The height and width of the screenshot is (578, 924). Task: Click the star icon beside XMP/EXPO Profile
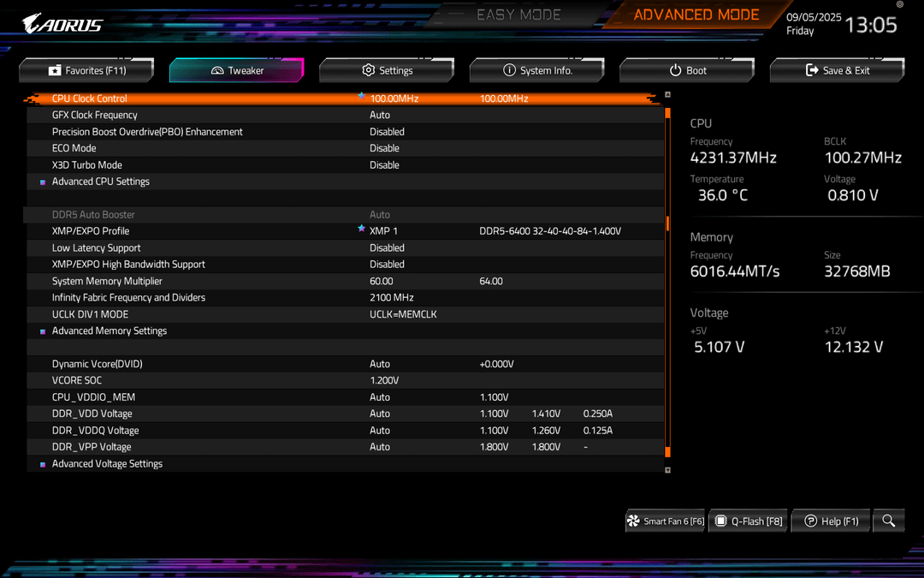361,229
